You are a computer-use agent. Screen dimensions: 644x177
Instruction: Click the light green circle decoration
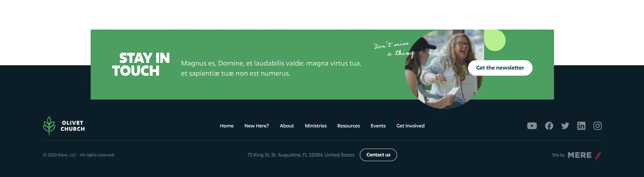click(495, 40)
